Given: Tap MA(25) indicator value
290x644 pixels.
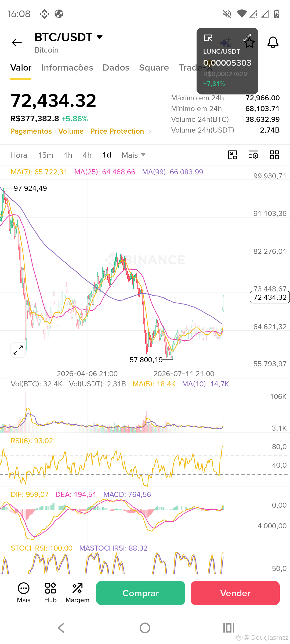Looking at the screenshot, I should pyautogui.click(x=105, y=172).
